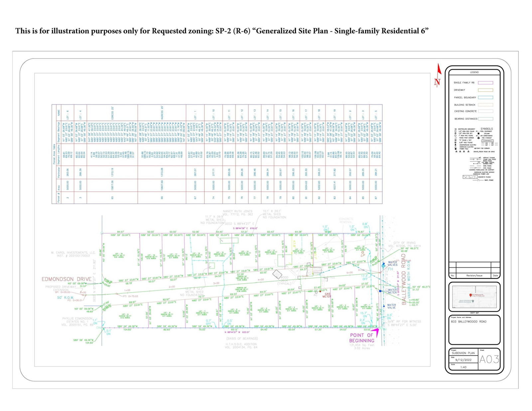Click the 'No.' revision table header

coord(453,276)
